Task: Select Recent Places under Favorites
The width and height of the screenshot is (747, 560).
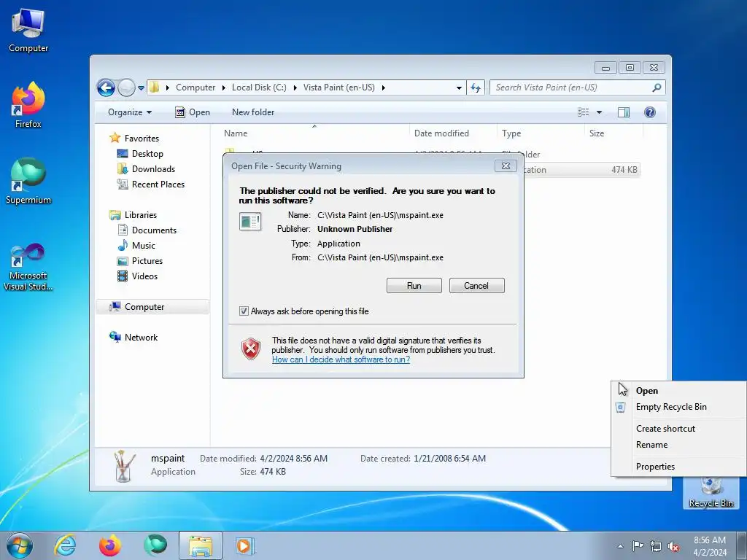Action: pyautogui.click(x=158, y=184)
